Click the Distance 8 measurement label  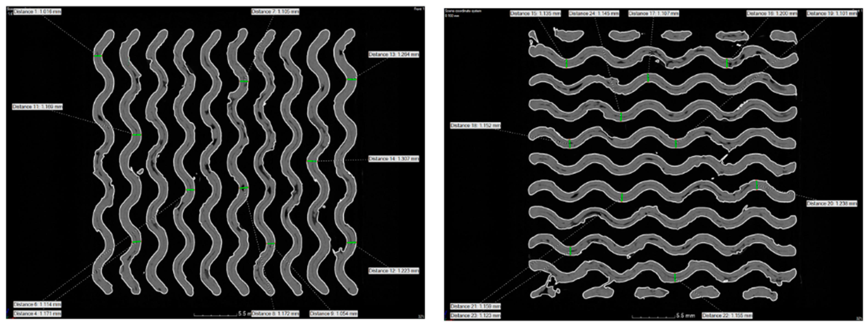(275, 314)
